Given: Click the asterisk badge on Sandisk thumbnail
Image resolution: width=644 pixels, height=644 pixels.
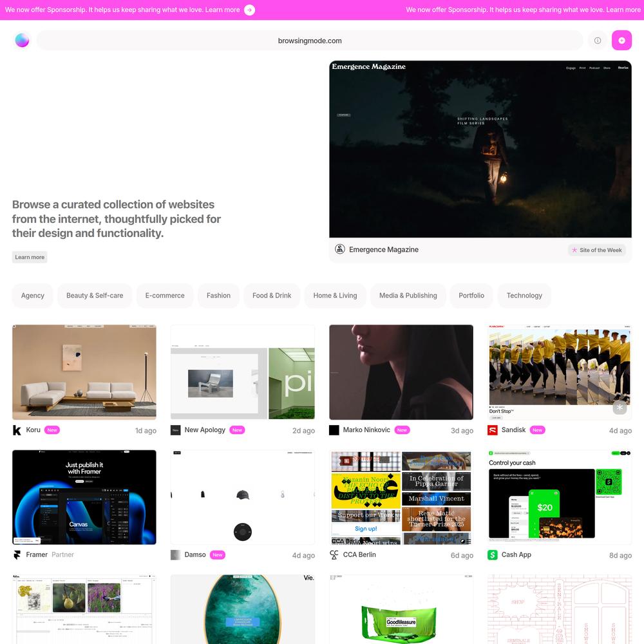Looking at the screenshot, I should click(620, 408).
